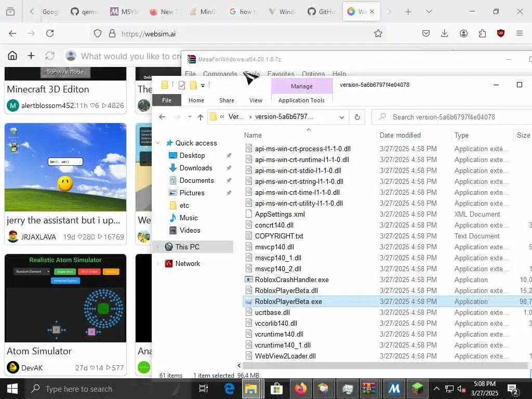Open the MSYS2 taskbar icon

(394, 389)
